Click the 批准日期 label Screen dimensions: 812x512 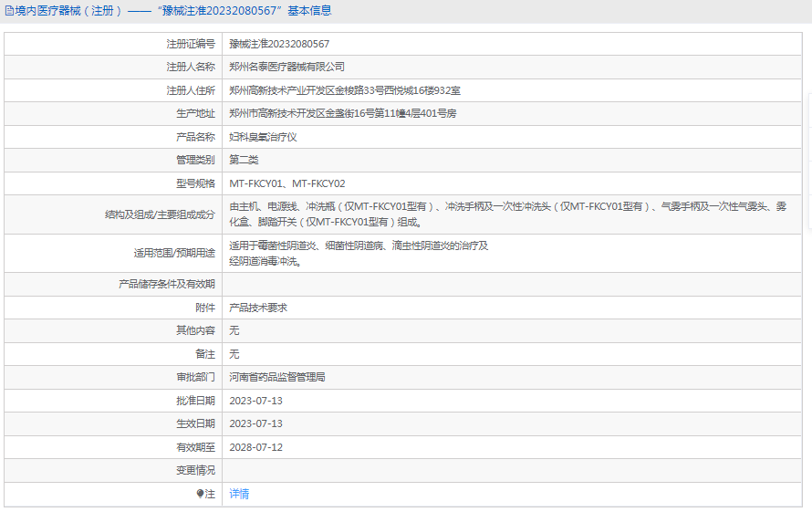(x=196, y=401)
